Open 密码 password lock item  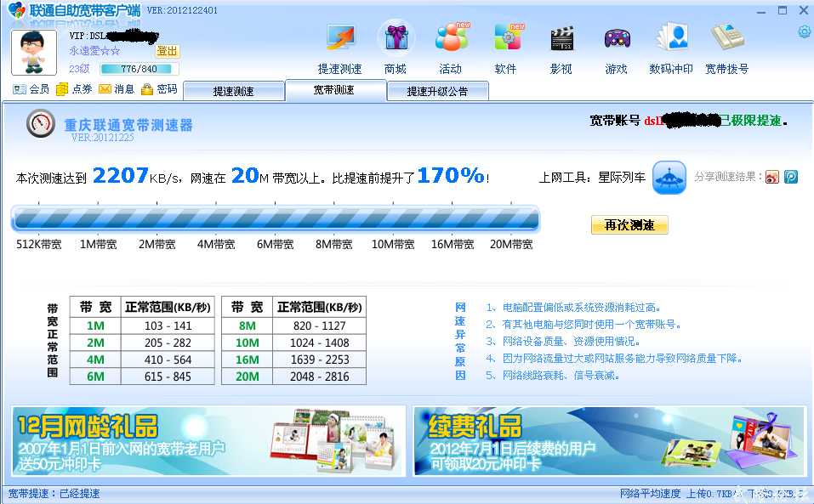159,89
